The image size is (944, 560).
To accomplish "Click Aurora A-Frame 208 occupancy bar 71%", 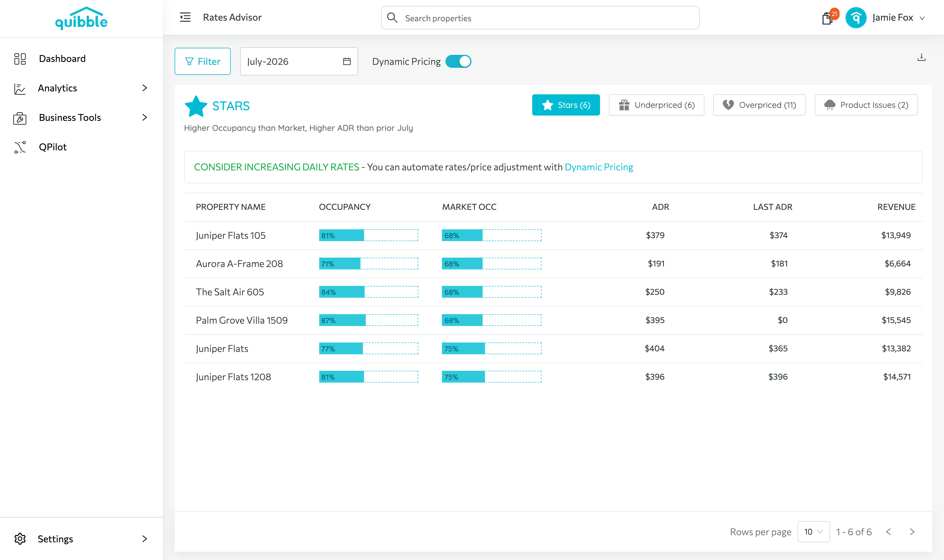I will point(368,263).
